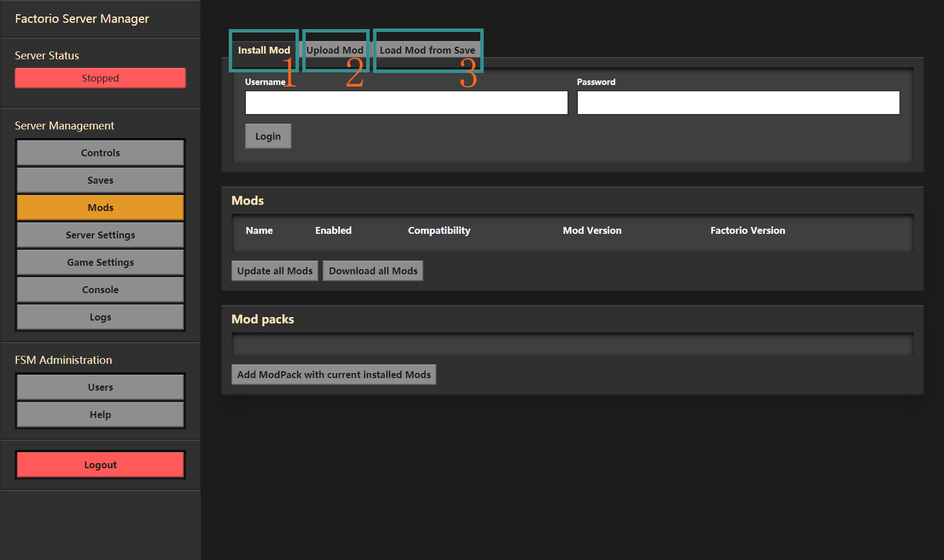Click the Server Status label

[x=47, y=55]
